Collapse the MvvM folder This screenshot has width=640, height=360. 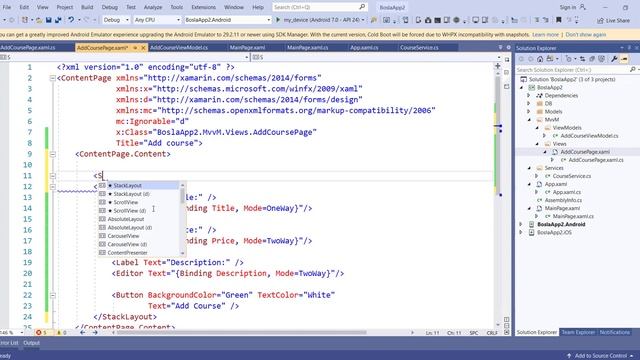529,120
